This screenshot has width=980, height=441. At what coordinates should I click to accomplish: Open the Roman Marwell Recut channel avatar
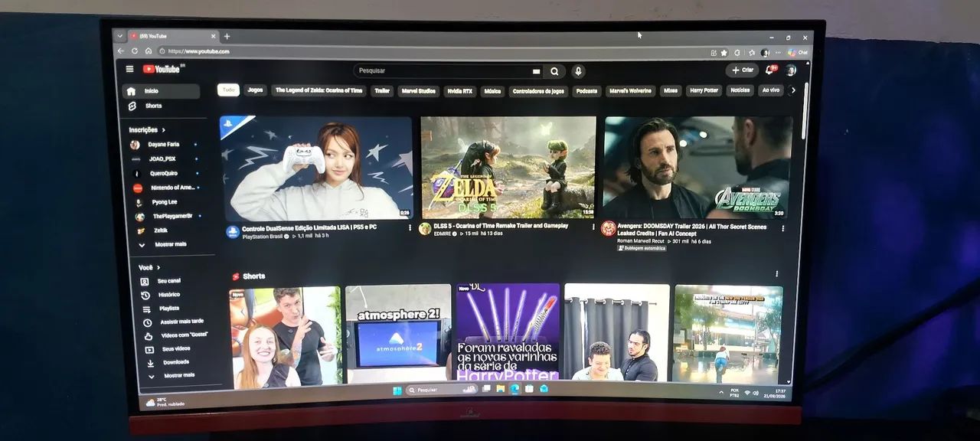pyautogui.click(x=609, y=229)
